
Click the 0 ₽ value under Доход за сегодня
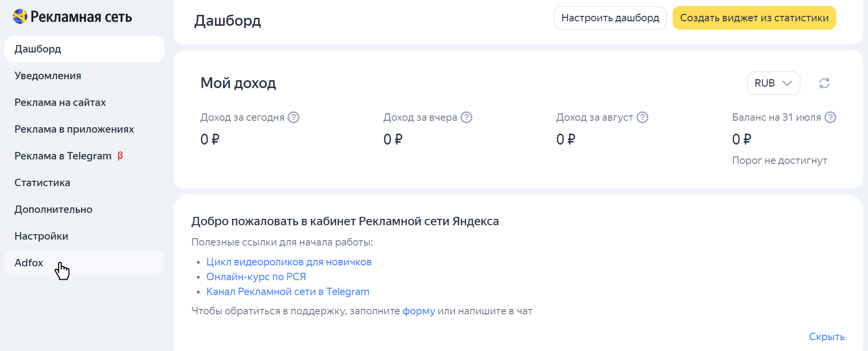pyautogui.click(x=210, y=140)
